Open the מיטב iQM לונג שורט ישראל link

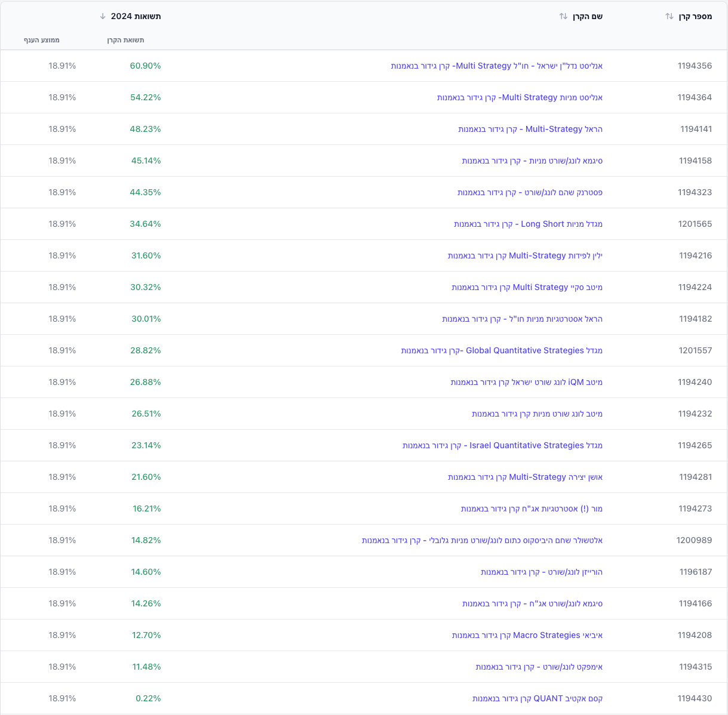coord(526,382)
